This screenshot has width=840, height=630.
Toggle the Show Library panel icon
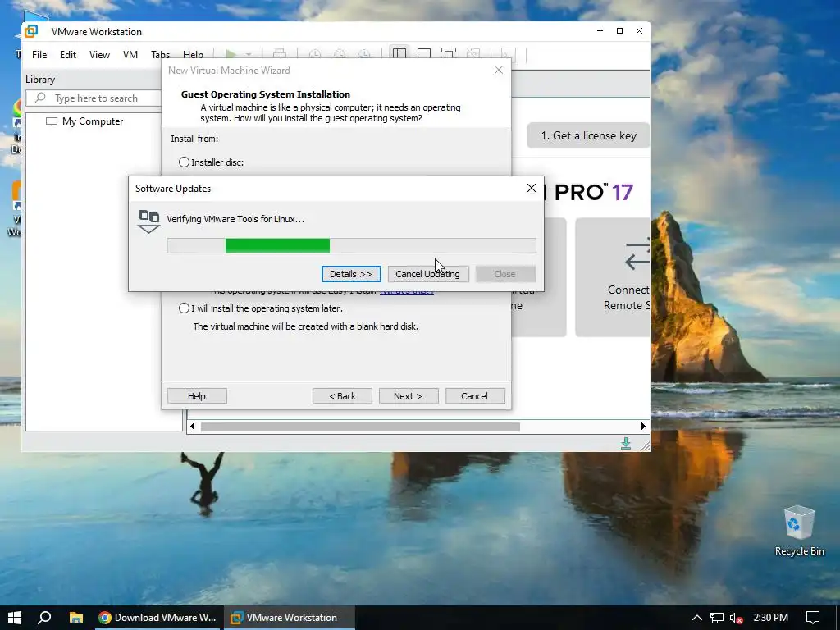[399, 53]
